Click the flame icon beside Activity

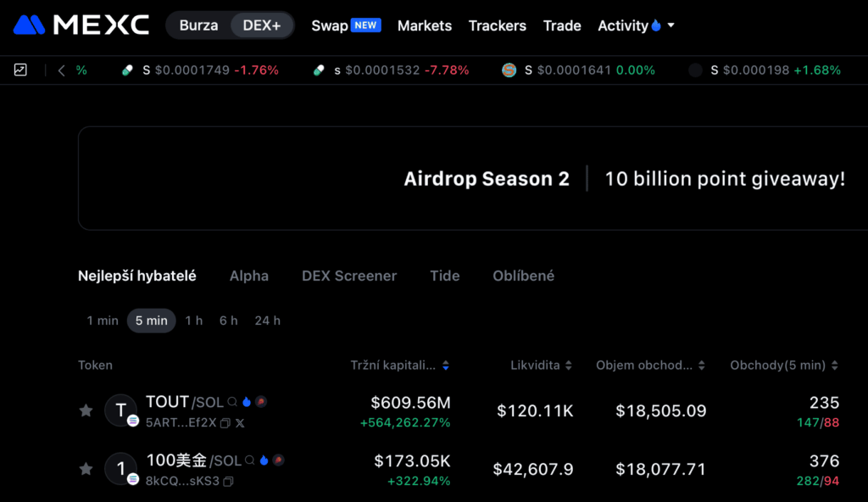tap(656, 25)
